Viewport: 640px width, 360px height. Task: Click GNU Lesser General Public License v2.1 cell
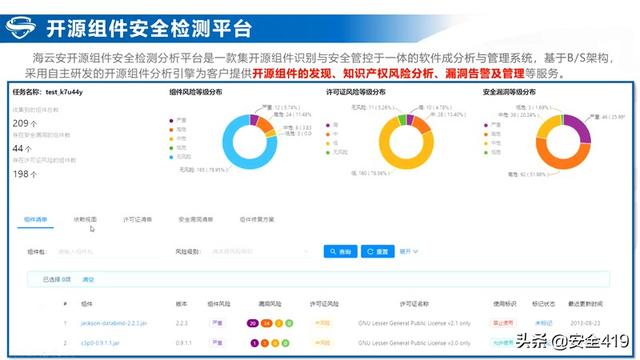(x=414, y=323)
